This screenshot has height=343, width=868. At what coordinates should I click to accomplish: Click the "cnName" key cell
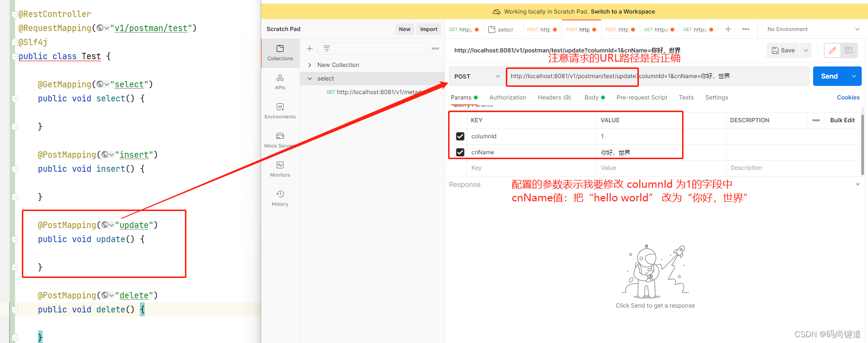[x=531, y=152]
